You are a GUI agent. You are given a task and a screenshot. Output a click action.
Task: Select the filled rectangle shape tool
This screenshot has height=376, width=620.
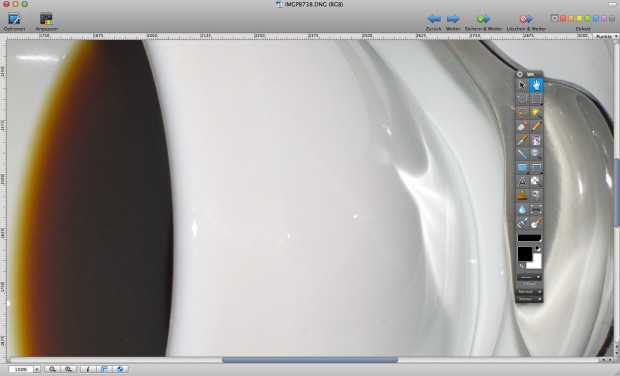(x=522, y=168)
